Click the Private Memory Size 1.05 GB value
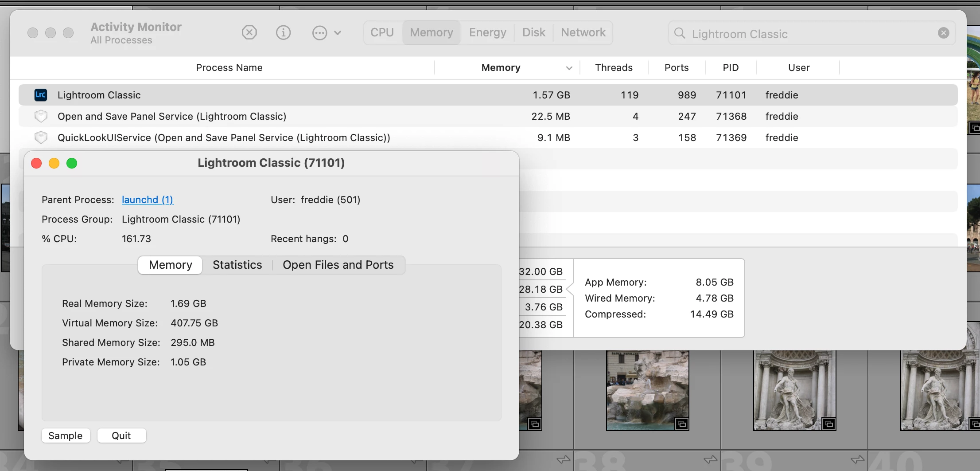This screenshot has width=980, height=471. tap(188, 362)
